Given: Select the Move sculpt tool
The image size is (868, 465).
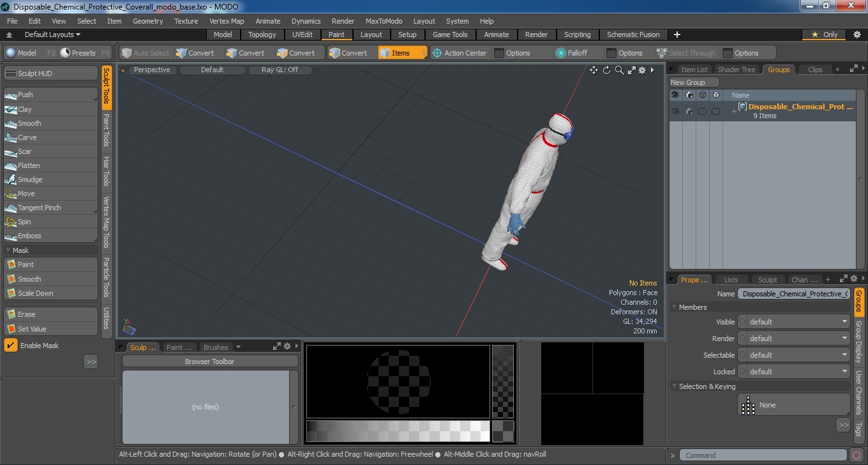Looking at the screenshot, I should [50, 194].
